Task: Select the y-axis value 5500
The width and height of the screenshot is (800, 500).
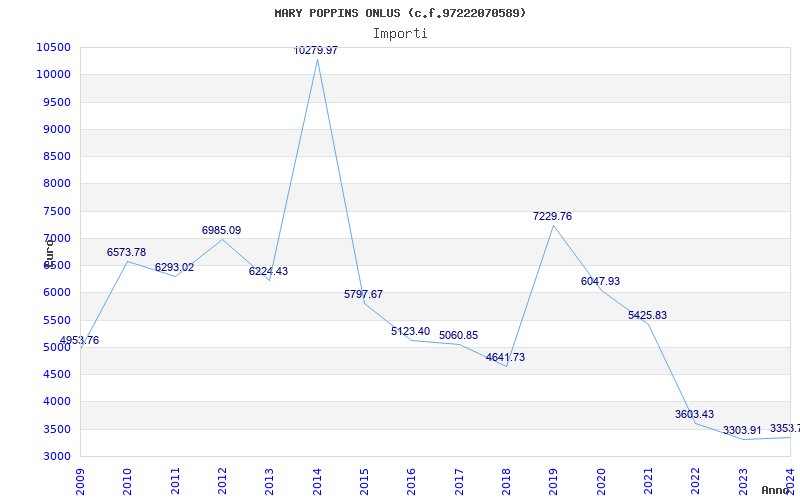Action: (56, 320)
